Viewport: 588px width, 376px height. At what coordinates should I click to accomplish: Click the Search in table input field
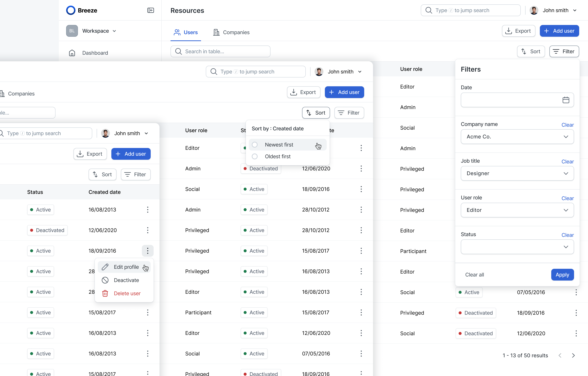point(220,51)
